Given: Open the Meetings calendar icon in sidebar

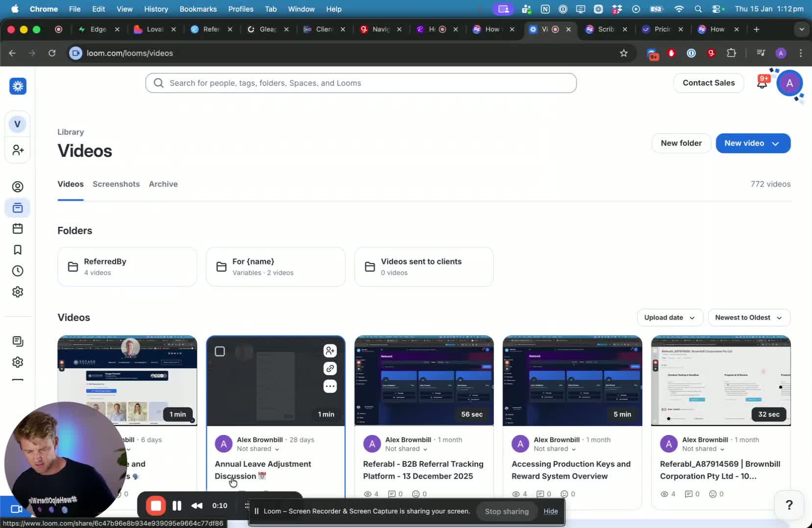Looking at the screenshot, I should click(x=18, y=229).
